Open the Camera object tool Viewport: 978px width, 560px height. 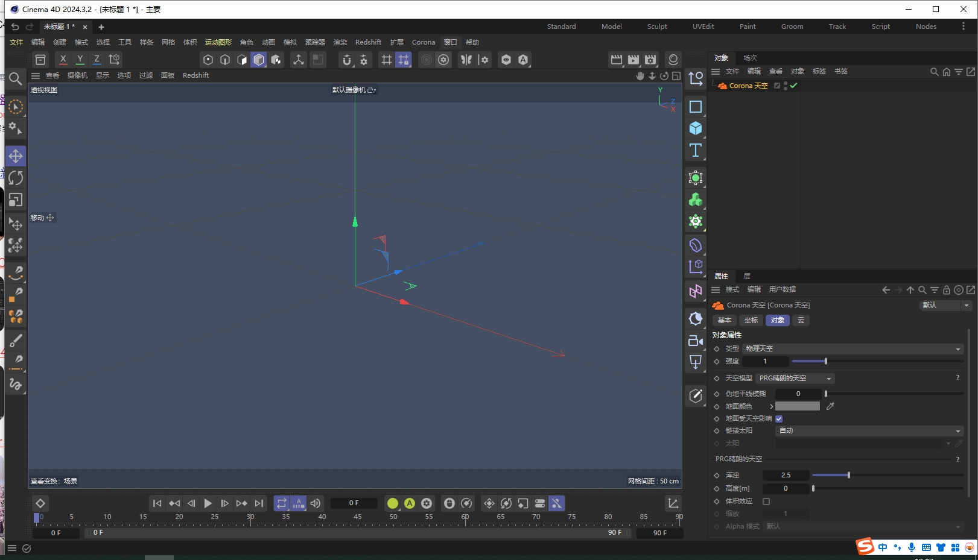(x=696, y=341)
